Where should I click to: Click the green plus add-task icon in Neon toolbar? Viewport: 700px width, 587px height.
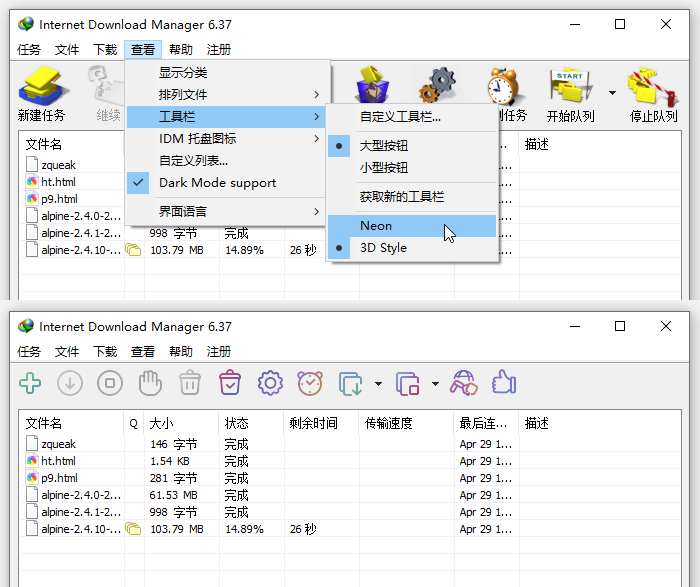click(x=30, y=383)
